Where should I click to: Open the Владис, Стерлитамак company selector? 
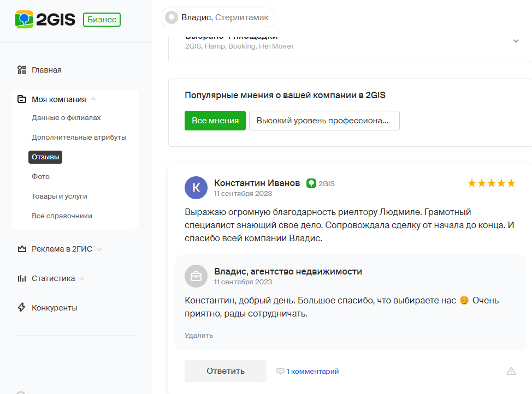(x=218, y=17)
